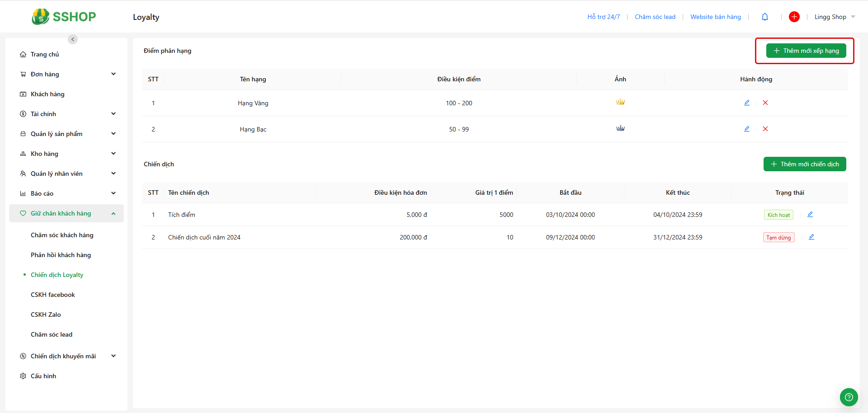The width and height of the screenshot is (868, 413).
Task: Click the Tạm dừng status tag
Action: [778, 238]
